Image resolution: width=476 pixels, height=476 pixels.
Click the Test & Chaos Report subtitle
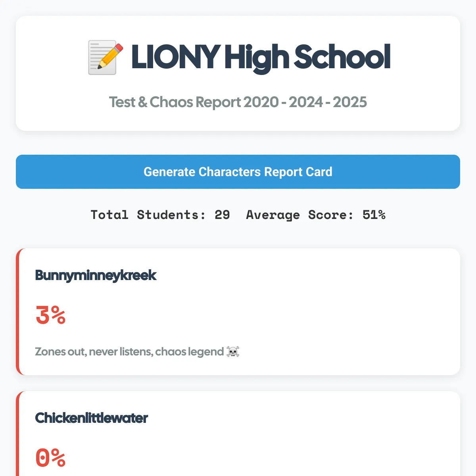coord(238,102)
